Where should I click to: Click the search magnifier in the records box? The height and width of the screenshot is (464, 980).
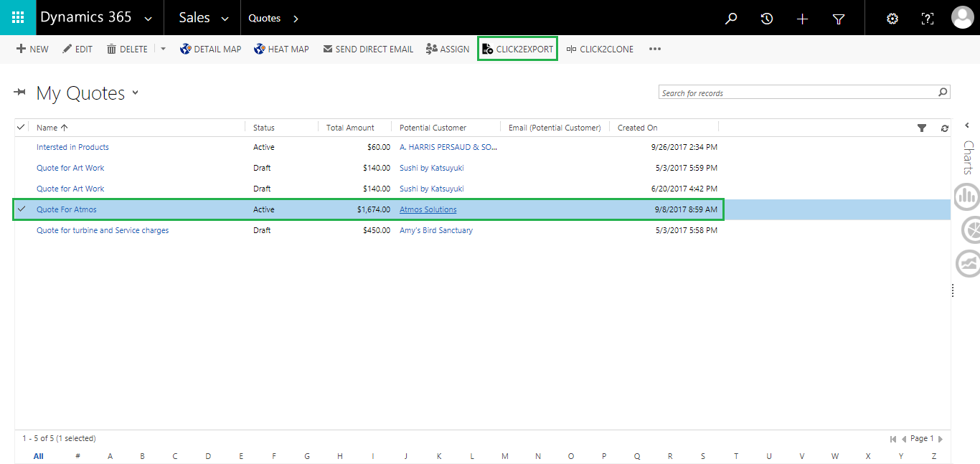(943, 92)
